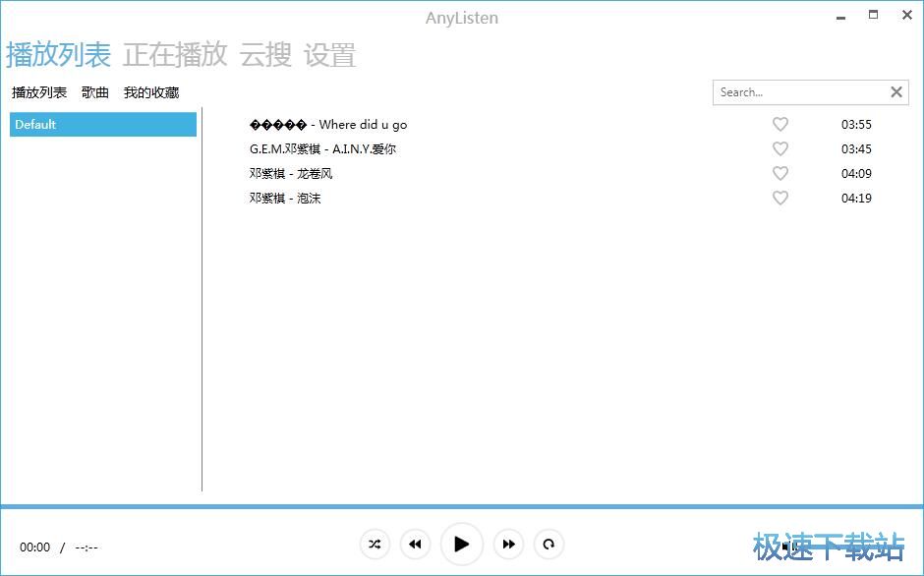Skip to the previous track
Image resolution: width=924 pixels, height=576 pixels.
coord(415,544)
